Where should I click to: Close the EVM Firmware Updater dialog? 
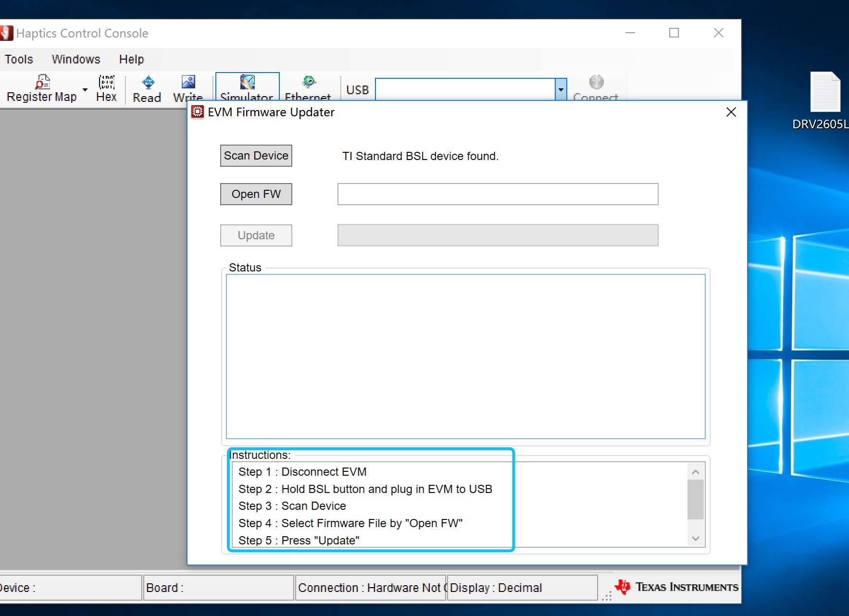coord(731,112)
